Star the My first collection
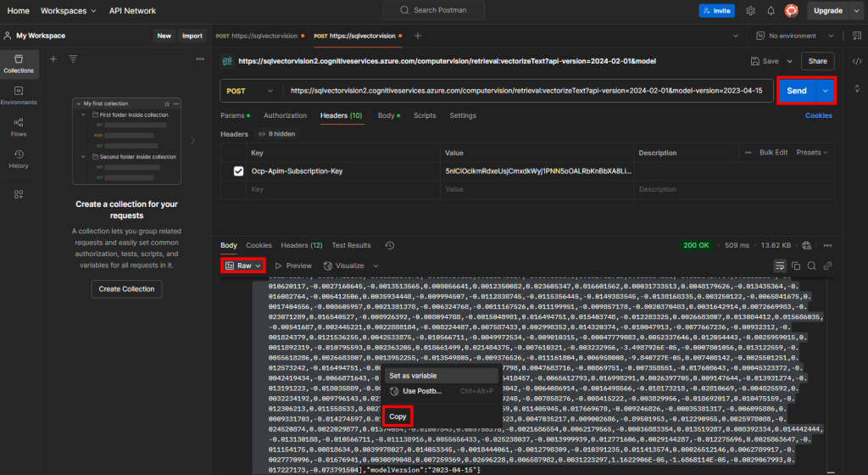Viewport: 868px width, 475px height. [167, 103]
